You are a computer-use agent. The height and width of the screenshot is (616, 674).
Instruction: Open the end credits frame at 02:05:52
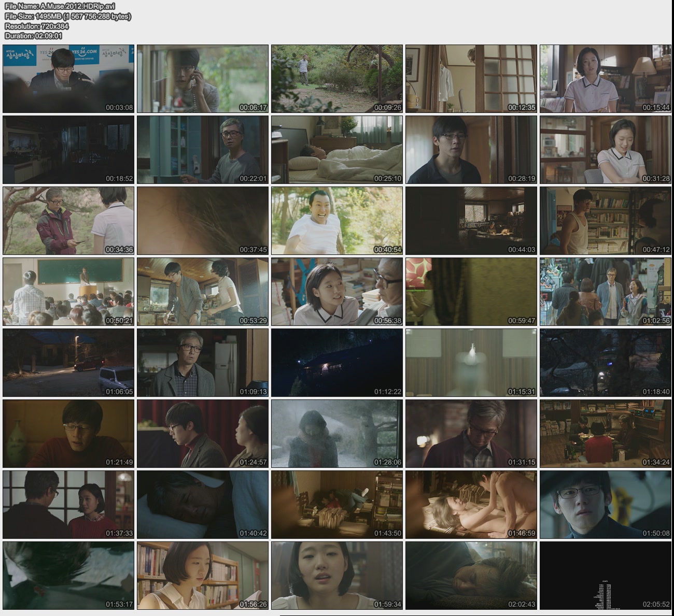605,576
